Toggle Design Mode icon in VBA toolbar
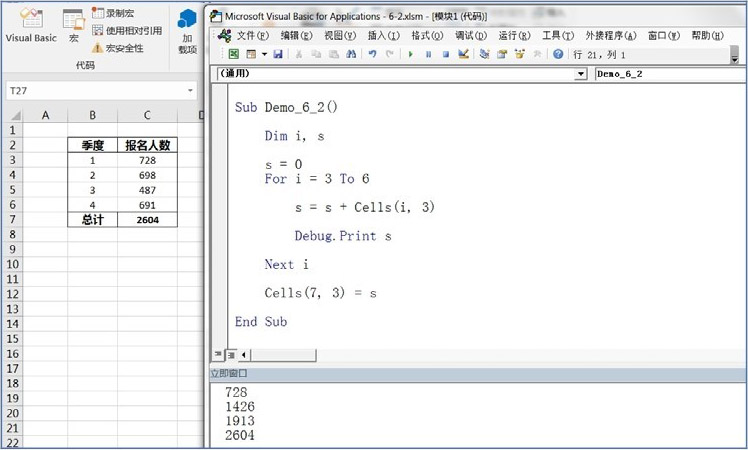The width and height of the screenshot is (748, 450). 463,54
